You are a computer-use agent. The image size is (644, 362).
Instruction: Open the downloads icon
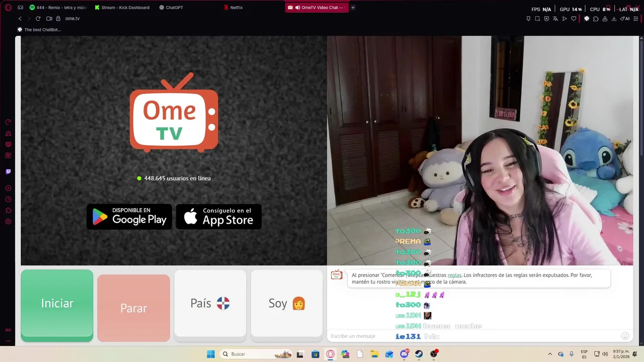[x=614, y=19]
